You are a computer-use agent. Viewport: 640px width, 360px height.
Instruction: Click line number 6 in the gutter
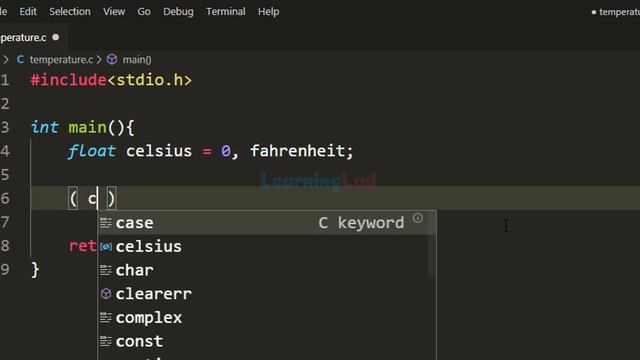(x=5, y=198)
